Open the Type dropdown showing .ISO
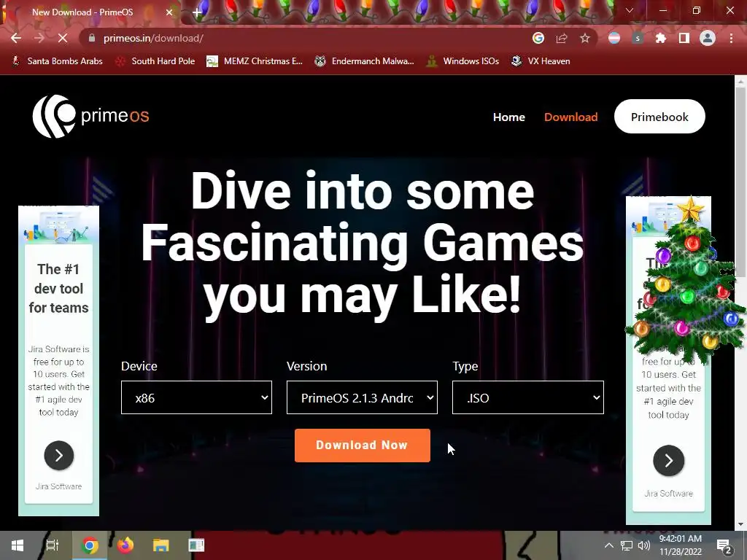This screenshot has height=560, width=747. (528, 397)
